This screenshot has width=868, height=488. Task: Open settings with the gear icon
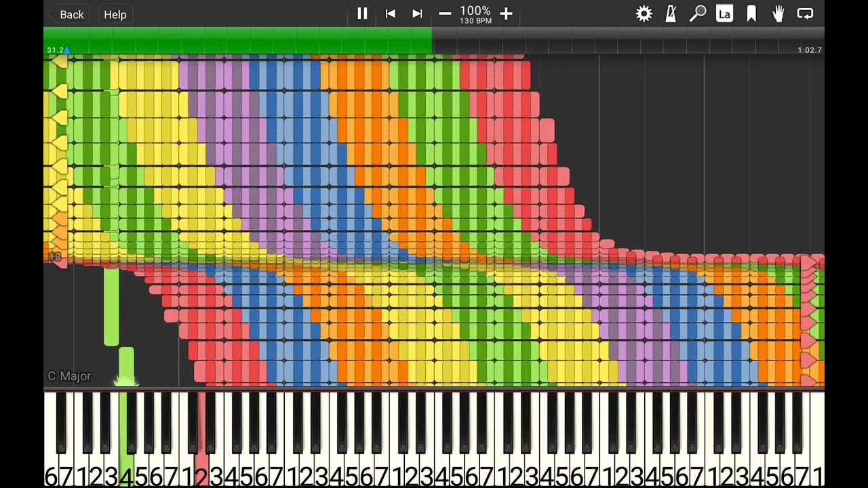(x=644, y=14)
